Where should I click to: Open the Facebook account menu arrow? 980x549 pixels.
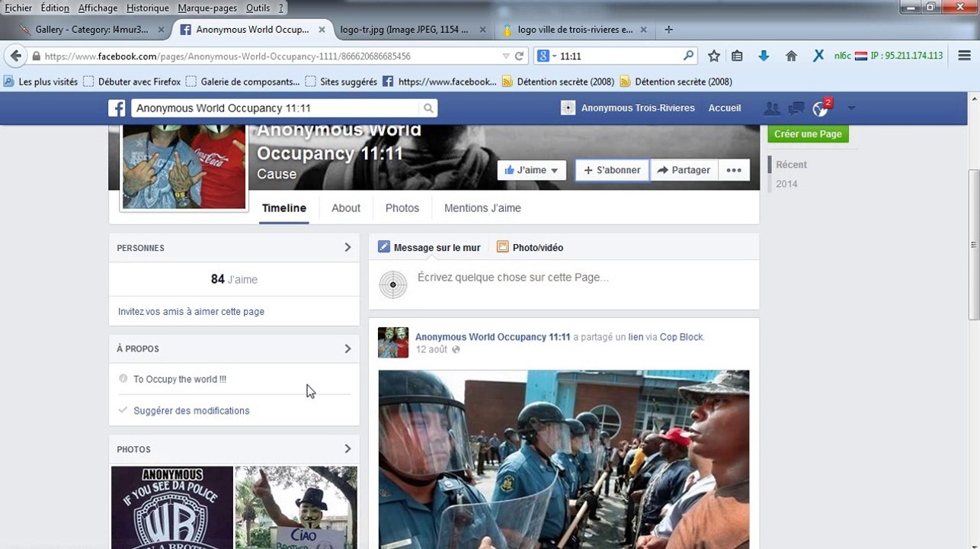click(851, 108)
